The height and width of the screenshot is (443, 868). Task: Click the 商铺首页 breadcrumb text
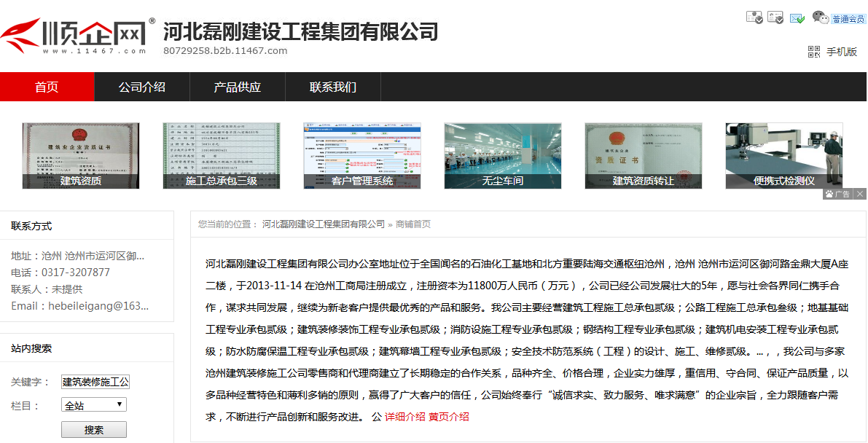coord(413,224)
